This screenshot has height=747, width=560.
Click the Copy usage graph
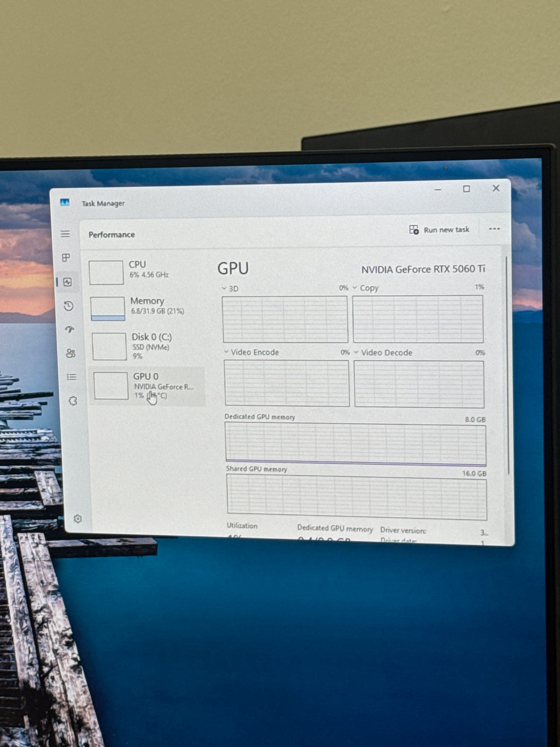click(418, 319)
